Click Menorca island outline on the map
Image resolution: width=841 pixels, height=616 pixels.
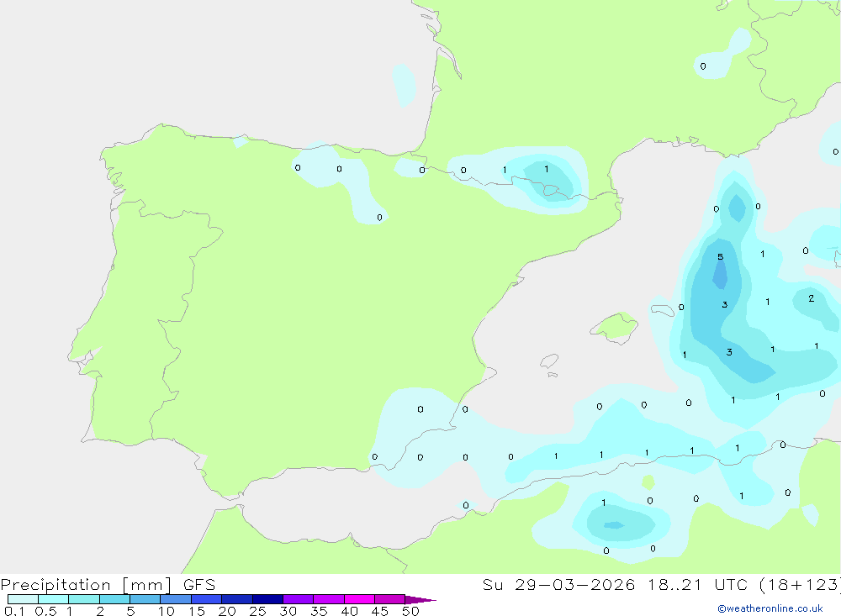click(663, 310)
